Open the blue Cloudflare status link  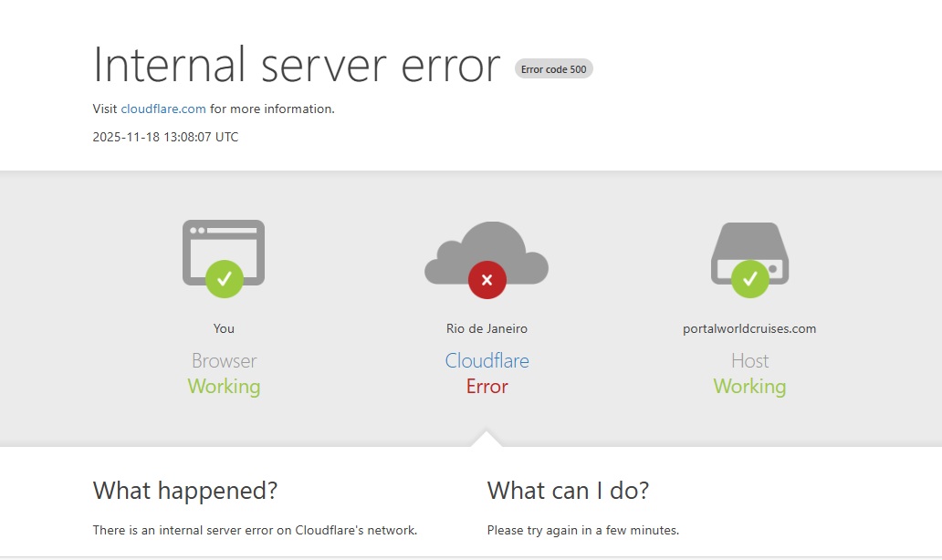coord(487,360)
